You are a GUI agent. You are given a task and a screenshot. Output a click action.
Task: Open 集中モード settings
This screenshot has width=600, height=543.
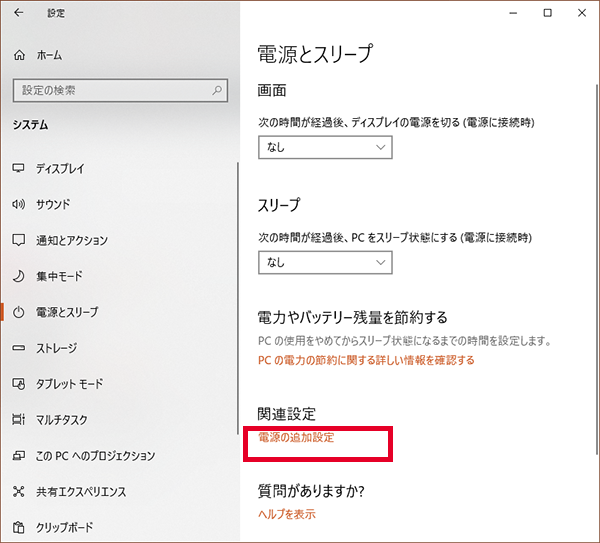[x=59, y=276]
